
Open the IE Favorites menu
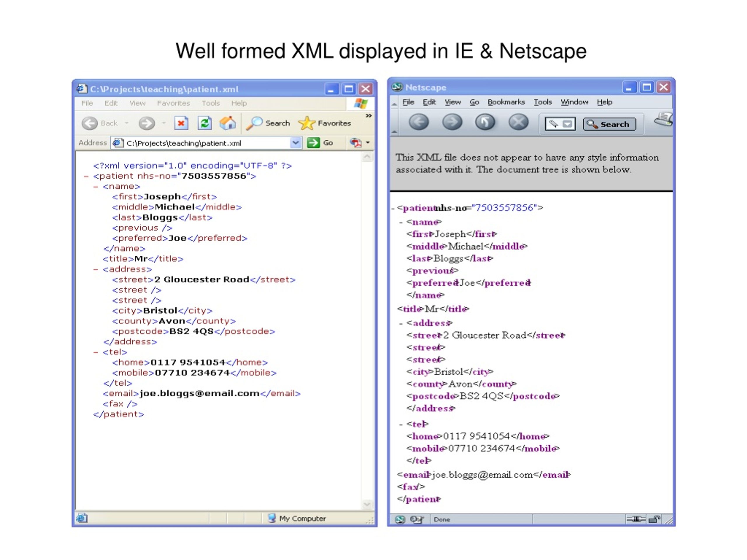click(174, 103)
